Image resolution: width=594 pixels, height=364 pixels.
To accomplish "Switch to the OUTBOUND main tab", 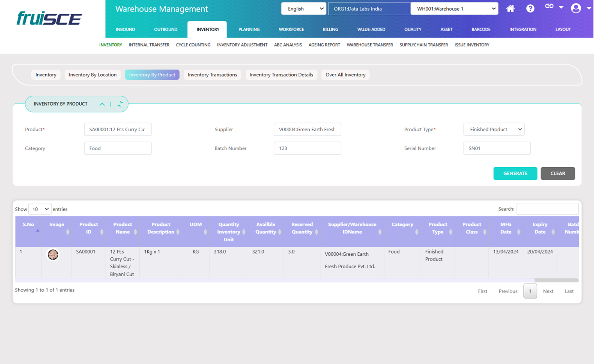I will (x=166, y=29).
